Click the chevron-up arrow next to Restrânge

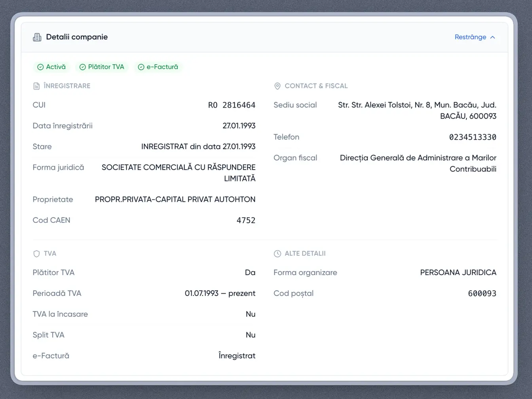pos(493,37)
